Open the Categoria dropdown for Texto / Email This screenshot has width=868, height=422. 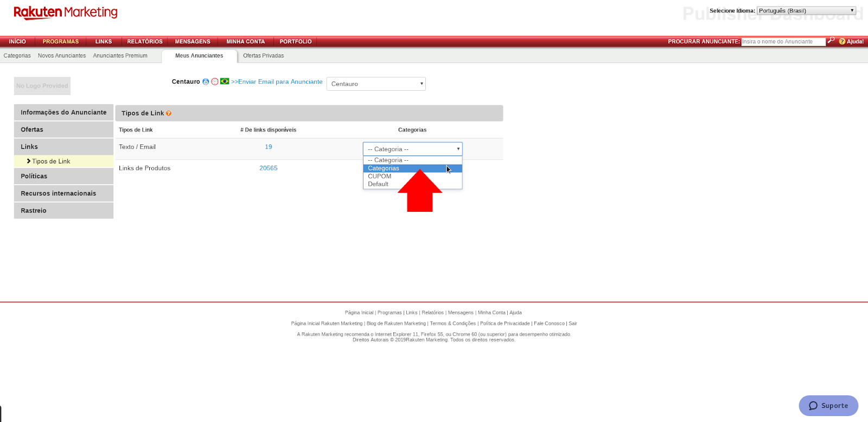tap(412, 149)
